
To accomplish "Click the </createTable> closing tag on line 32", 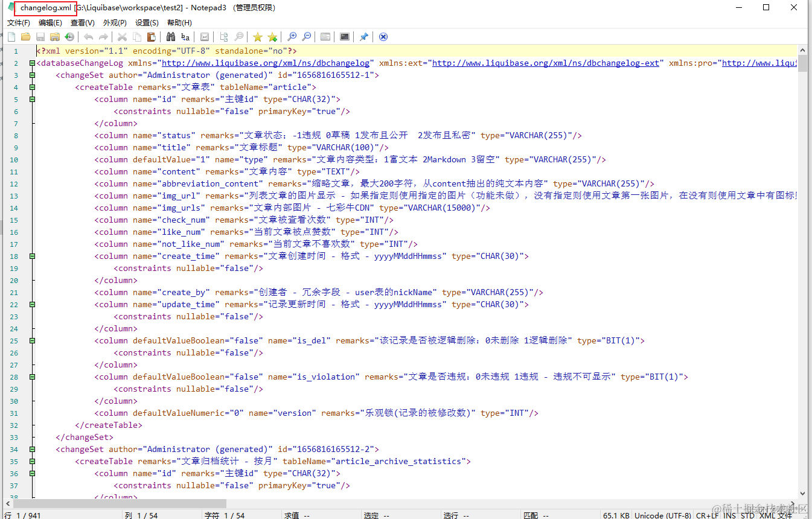I will click(109, 425).
